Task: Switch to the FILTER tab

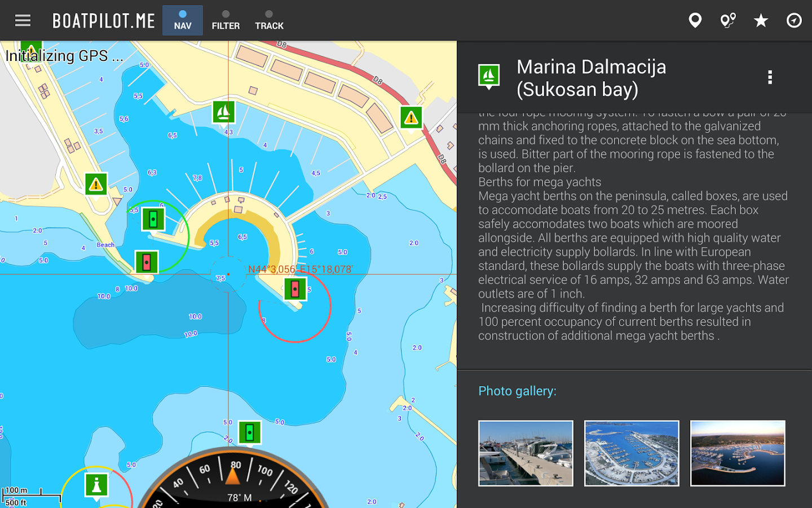Action: click(x=226, y=20)
